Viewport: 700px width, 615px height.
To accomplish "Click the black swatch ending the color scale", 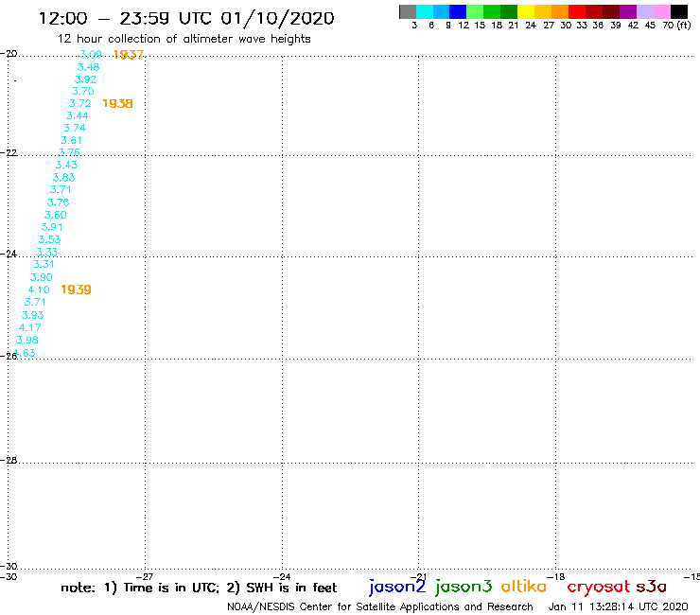I will 678,11.
